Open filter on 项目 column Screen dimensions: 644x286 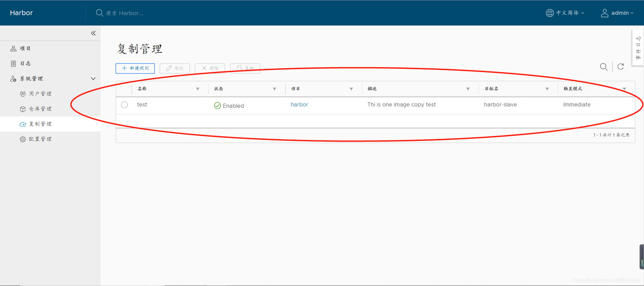point(352,89)
